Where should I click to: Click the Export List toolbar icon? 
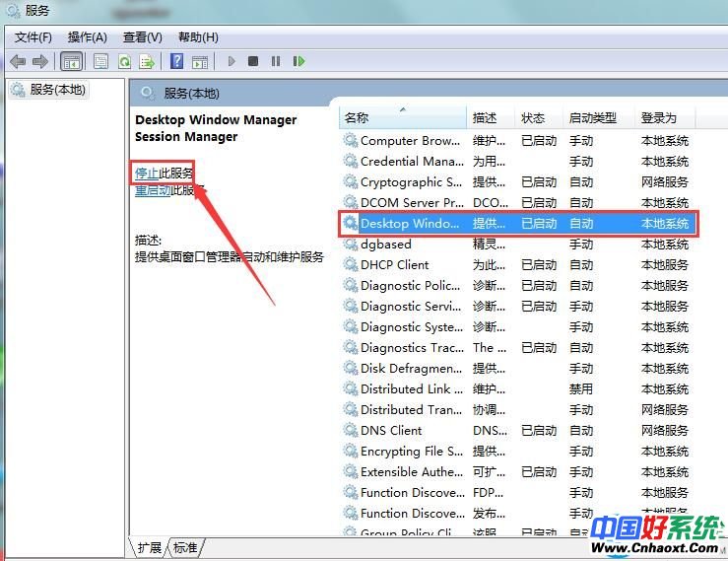pos(147,61)
